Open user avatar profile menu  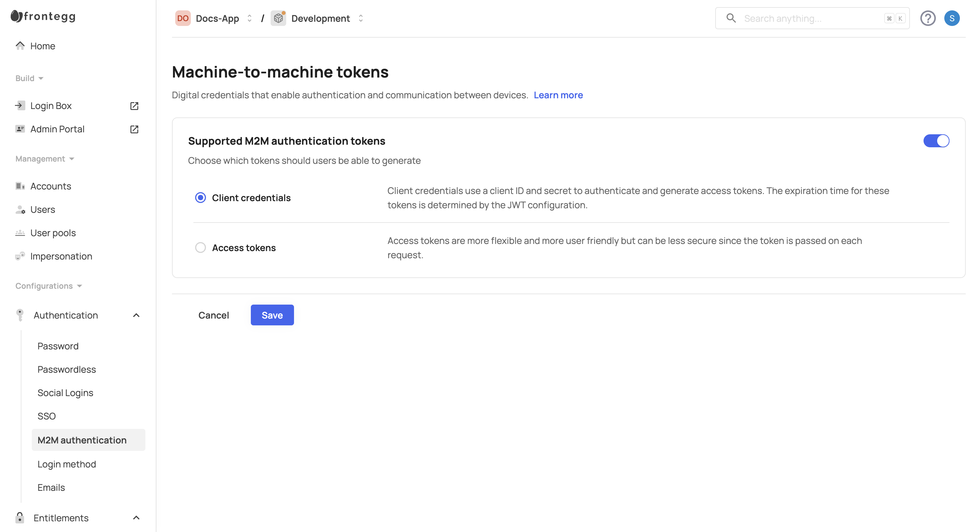[951, 18]
